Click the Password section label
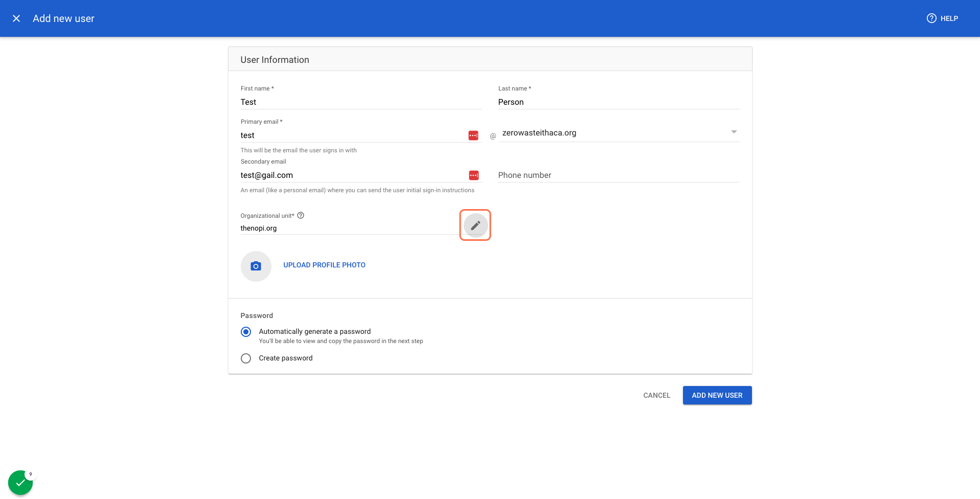This screenshot has width=980, height=499. tap(257, 315)
